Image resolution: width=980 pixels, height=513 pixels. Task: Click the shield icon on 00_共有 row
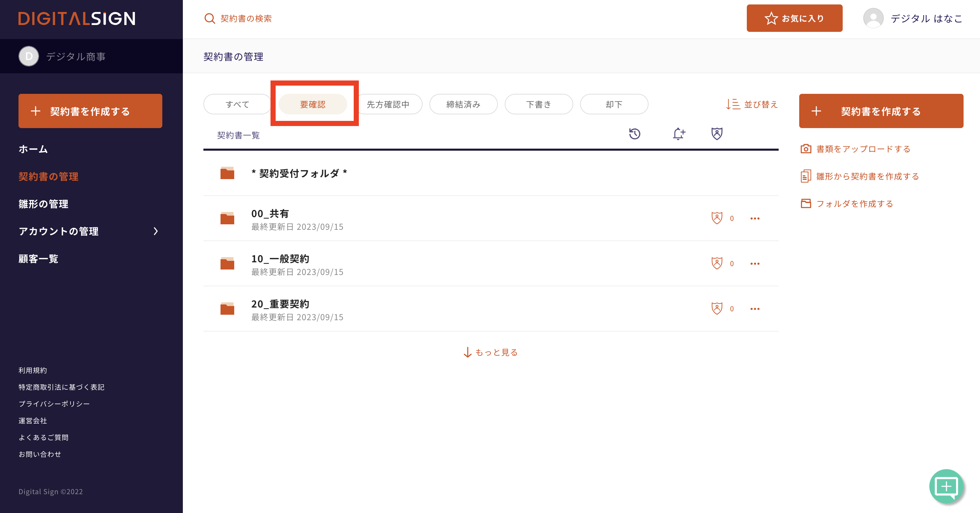tap(717, 218)
